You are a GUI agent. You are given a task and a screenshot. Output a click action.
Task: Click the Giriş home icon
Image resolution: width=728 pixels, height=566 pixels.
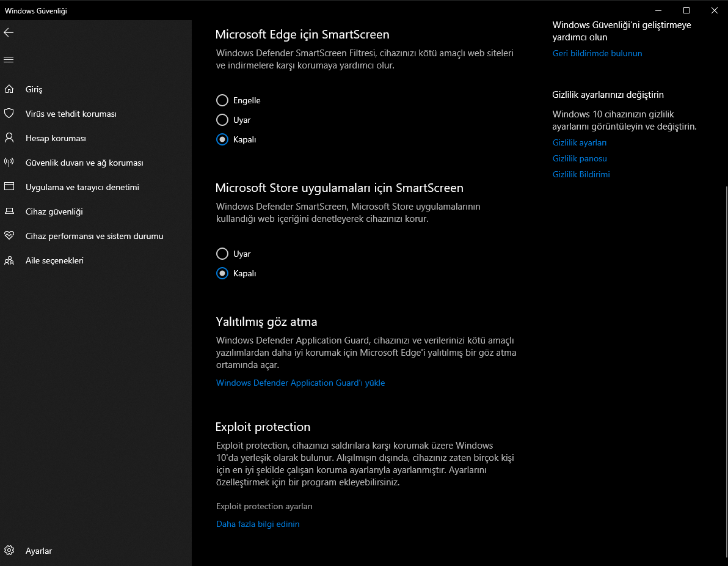point(9,89)
